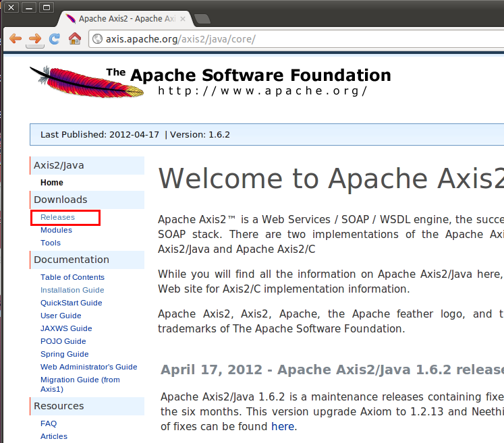504x443 pixels.
Task: Click 'Welcome to Apache Axis2' heading
Action: [331, 179]
